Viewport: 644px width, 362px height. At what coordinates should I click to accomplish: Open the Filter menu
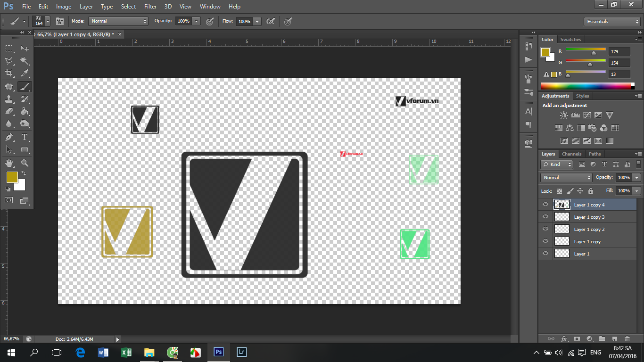(x=150, y=7)
